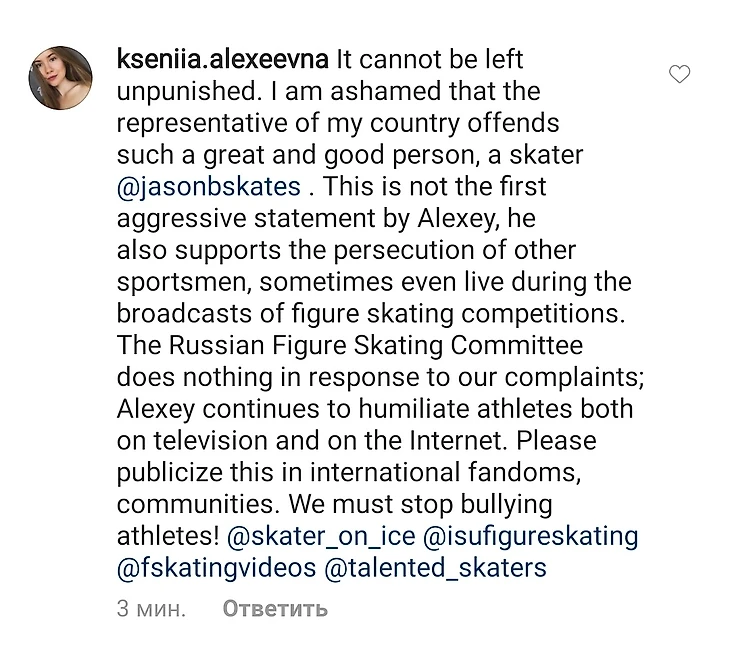Open kseniia.alexeevna's profile picture
This screenshot has width=730, height=651.
coord(64,77)
